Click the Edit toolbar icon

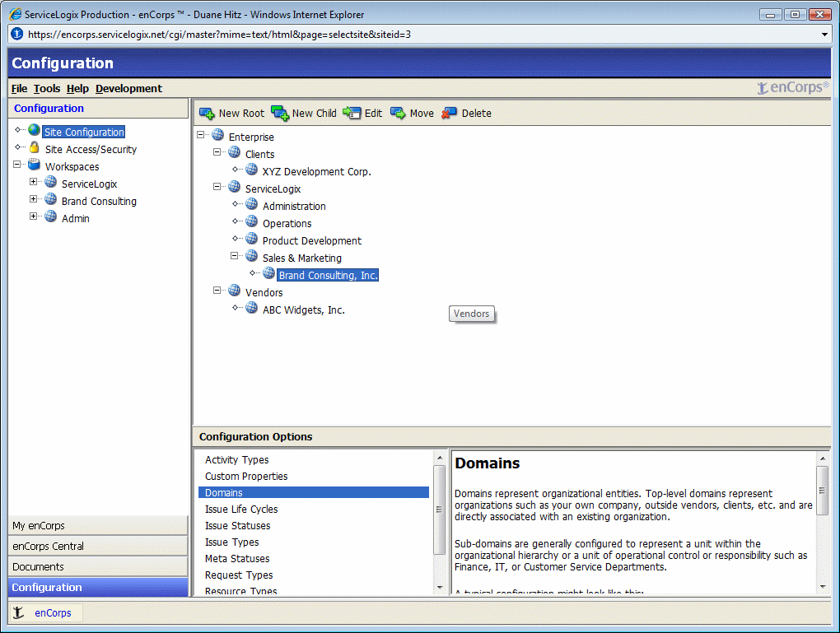point(352,113)
